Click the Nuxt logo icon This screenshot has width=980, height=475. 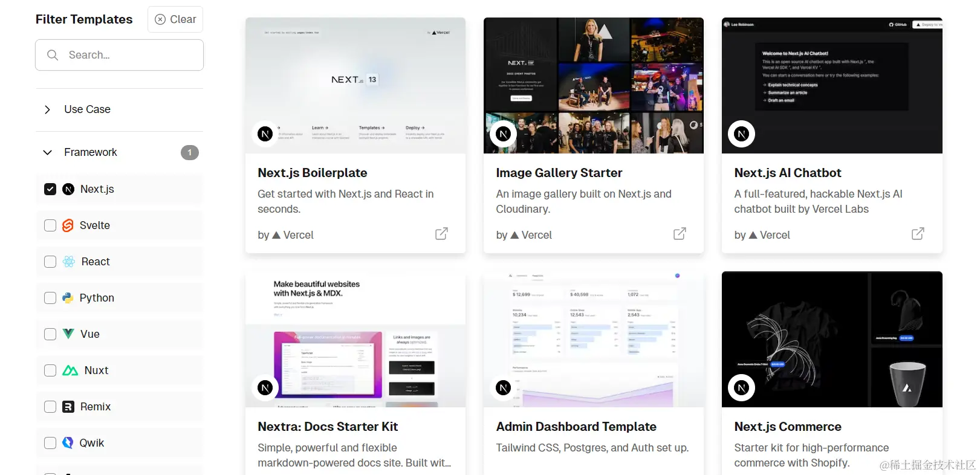pyautogui.click(x=70, y=370)
